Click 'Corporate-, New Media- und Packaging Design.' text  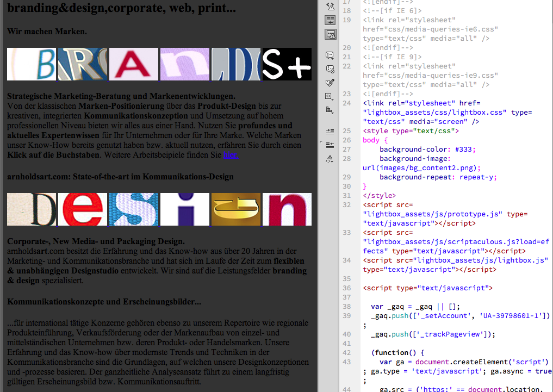96,241
